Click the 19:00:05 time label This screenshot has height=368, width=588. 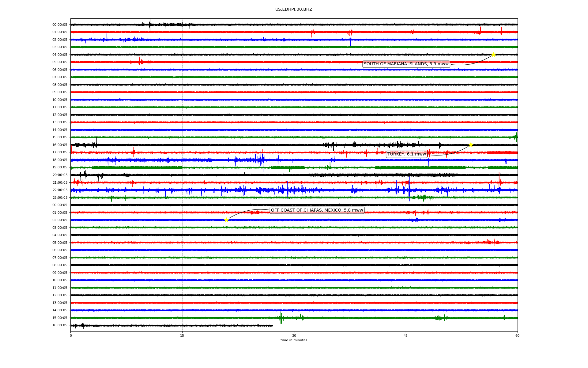60,167
